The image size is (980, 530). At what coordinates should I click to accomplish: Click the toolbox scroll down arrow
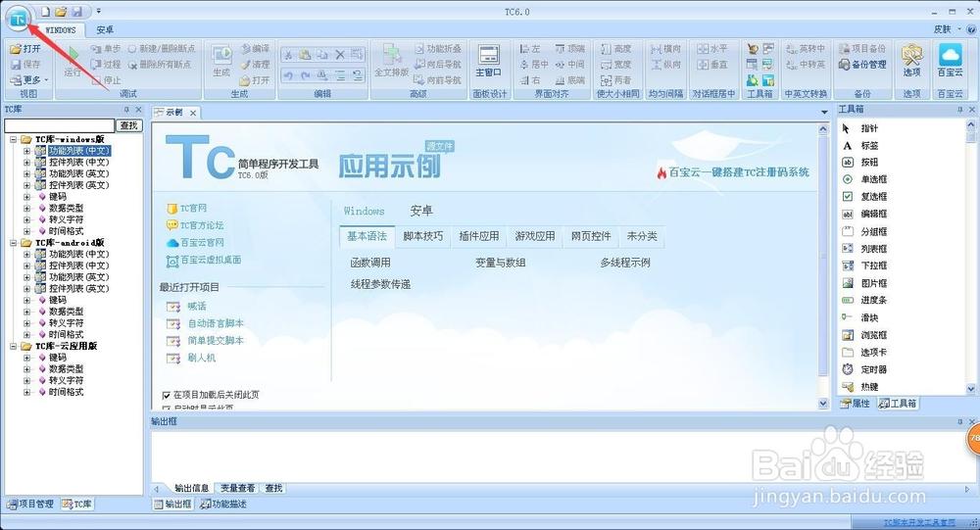(x=971, y=389)
